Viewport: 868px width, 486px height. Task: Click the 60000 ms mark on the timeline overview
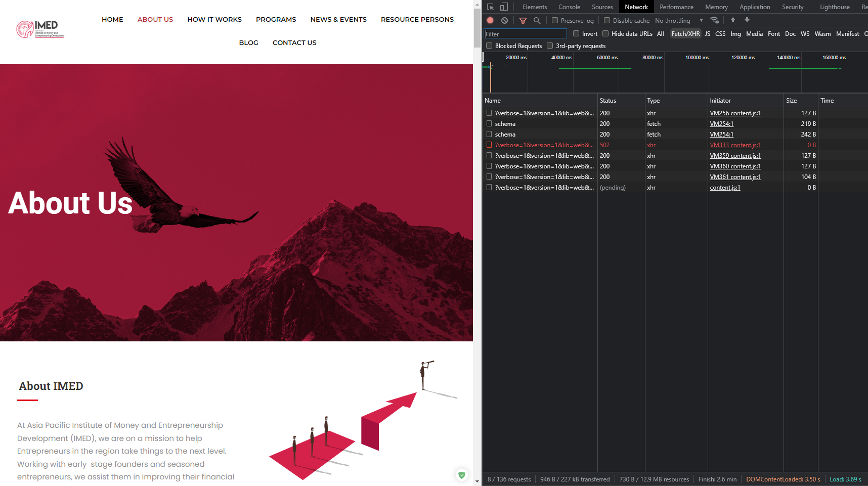pyautogui.click(x=607, y=58)
